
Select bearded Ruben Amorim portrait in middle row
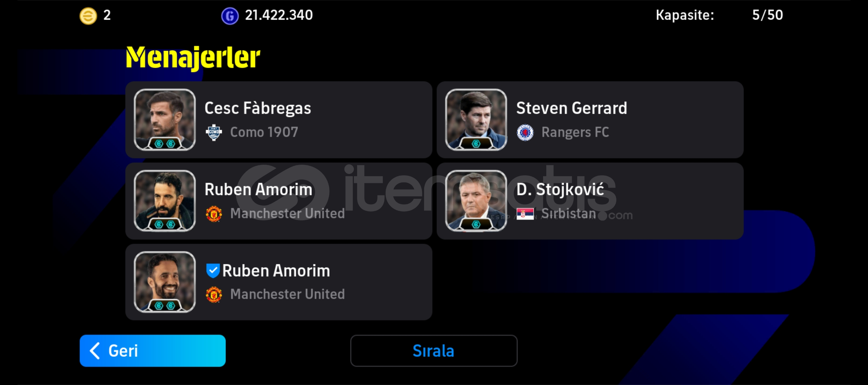click(165, 201)
